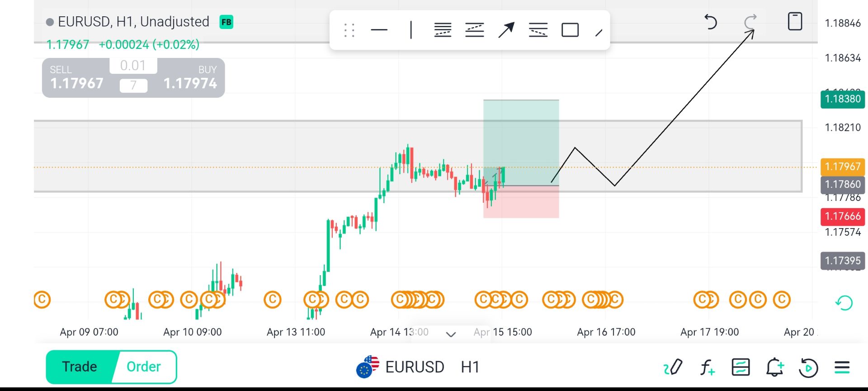Open the indicators function menu
Viewport: 868px width, 391px height.
(707, 367)
